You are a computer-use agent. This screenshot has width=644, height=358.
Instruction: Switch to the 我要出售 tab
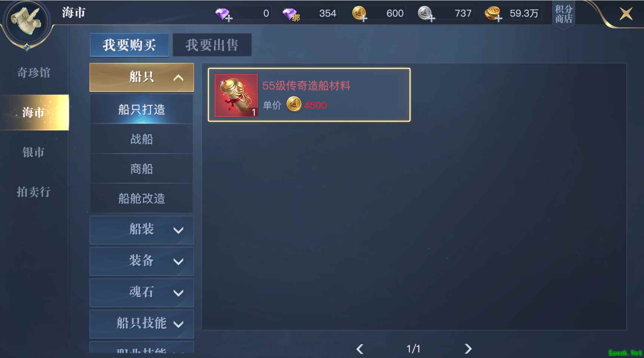point(212,45)
